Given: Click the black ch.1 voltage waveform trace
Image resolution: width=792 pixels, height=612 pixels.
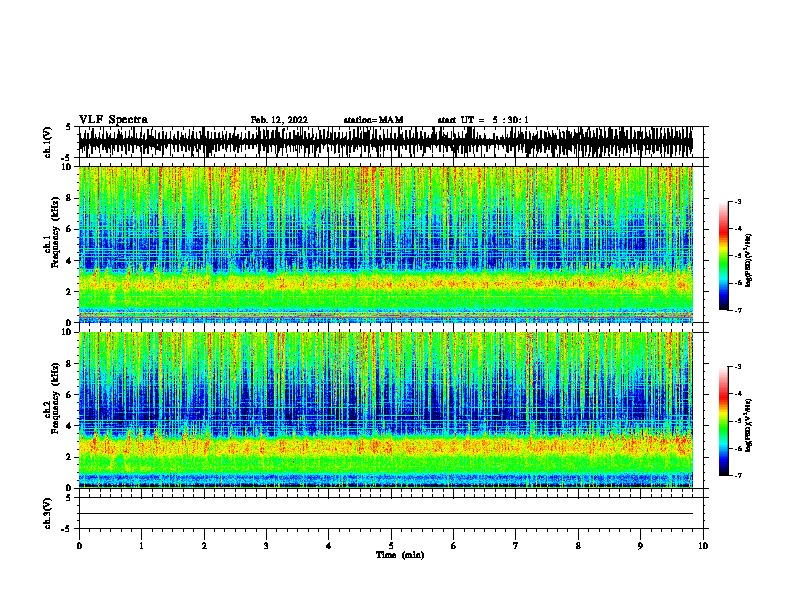Looking at the screenshot, I should click(386, 142).
